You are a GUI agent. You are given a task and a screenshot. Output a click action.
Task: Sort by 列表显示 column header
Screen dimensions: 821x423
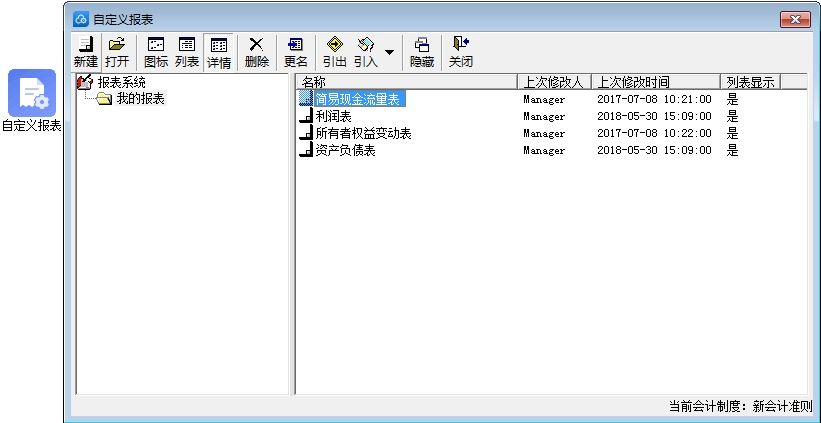pyautogui.click(x=750, y=82)
